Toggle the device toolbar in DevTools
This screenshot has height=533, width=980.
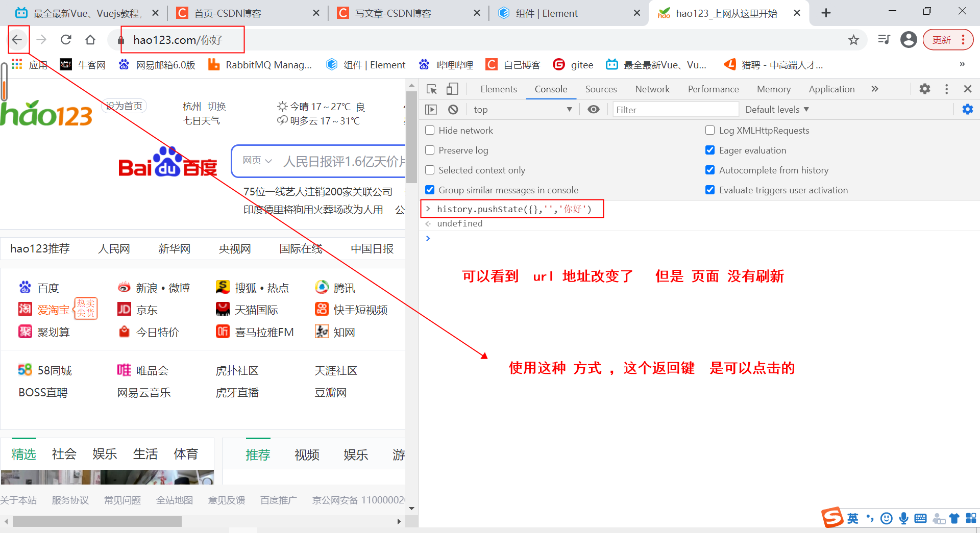point(451,89)
